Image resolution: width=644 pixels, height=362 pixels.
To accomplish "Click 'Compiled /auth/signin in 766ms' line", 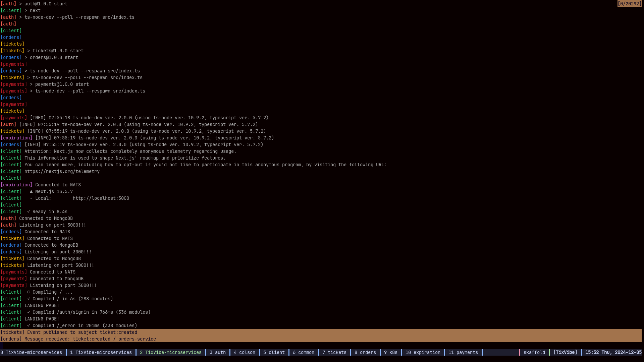I will (x=75, y=312).
